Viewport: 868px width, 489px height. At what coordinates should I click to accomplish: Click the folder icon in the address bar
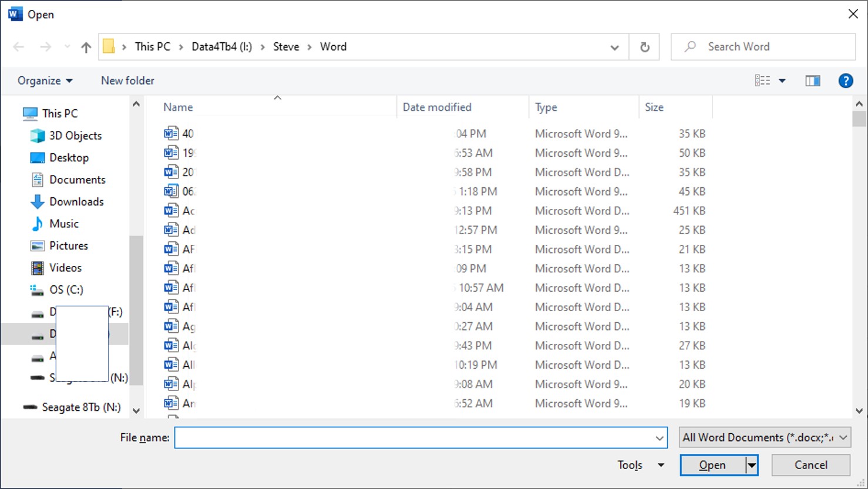[109, 46]
